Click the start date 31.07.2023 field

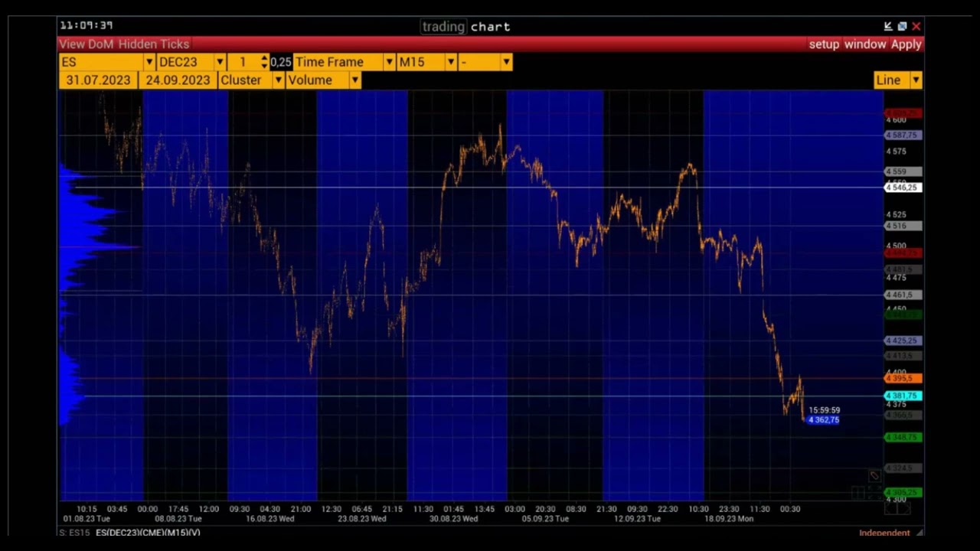point(99,80)
